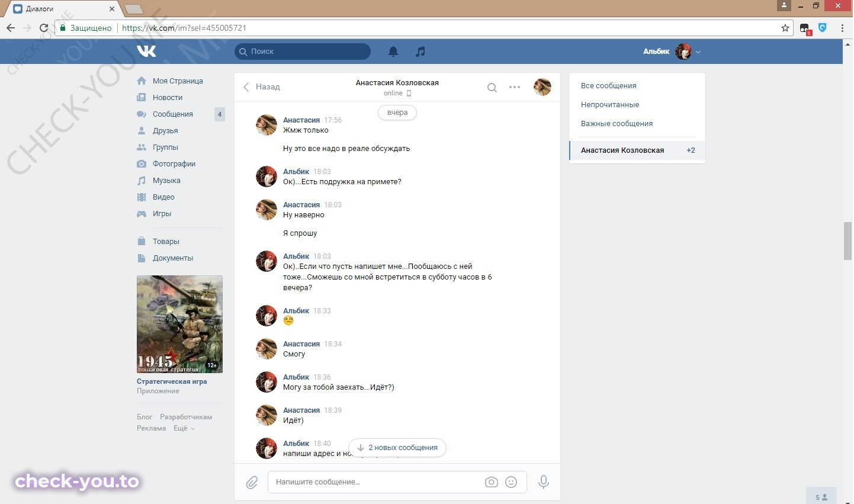Image resolution: width=854 pixels, height=504 pixels.
Task: Open Фотографии in the sidebar
Action: coord(174,164)
